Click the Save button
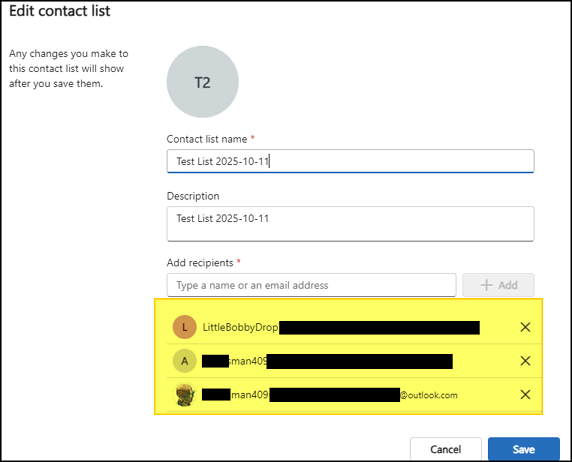This screenshot has width=572, height=462. pos(523,449)
